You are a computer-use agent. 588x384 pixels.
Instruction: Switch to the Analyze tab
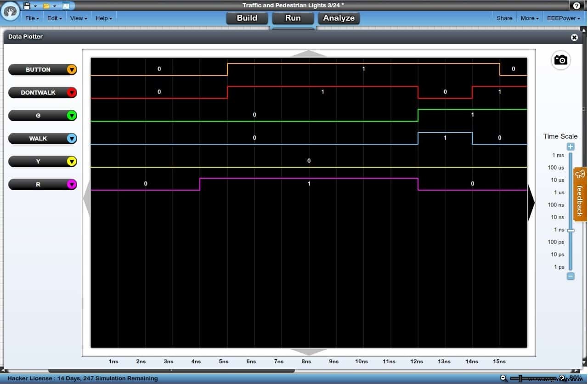coord(339,18)
